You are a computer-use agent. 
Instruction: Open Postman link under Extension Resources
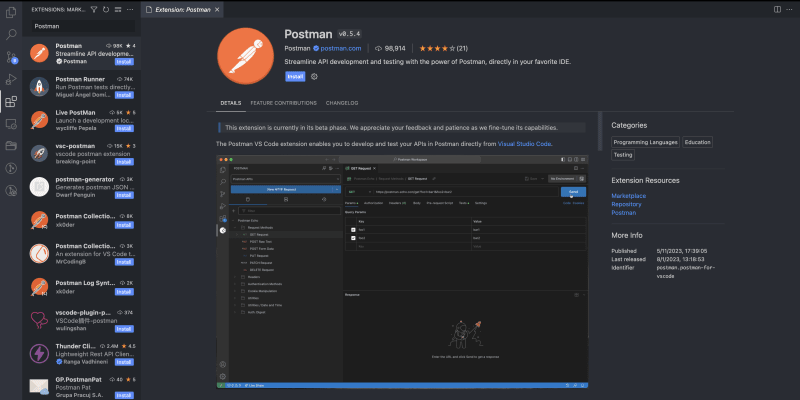coord(623,213)
